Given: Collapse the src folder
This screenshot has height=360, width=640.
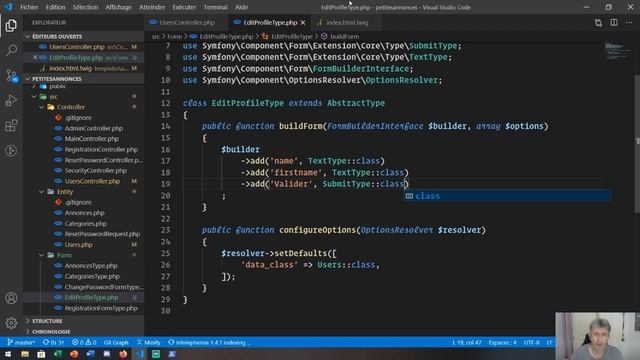Looking at the screenshot, I should [x=34, y=97].
